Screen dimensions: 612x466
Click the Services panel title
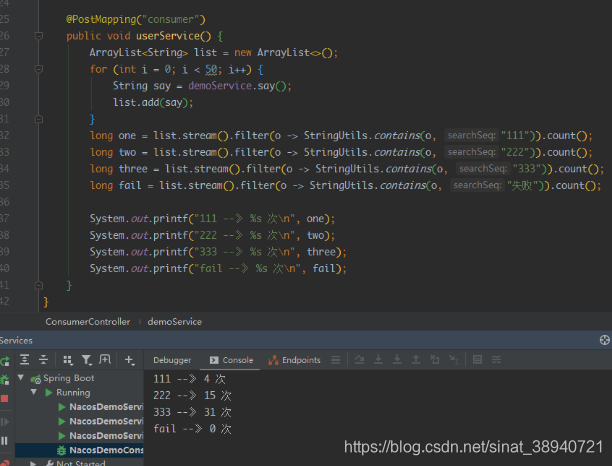[16, 341]
